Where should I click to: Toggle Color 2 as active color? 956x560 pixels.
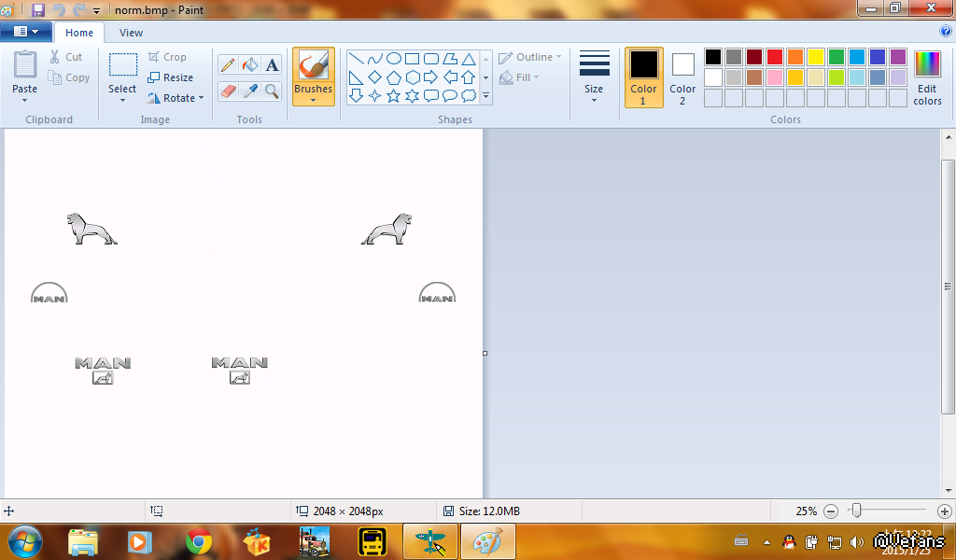click(682, 77)
